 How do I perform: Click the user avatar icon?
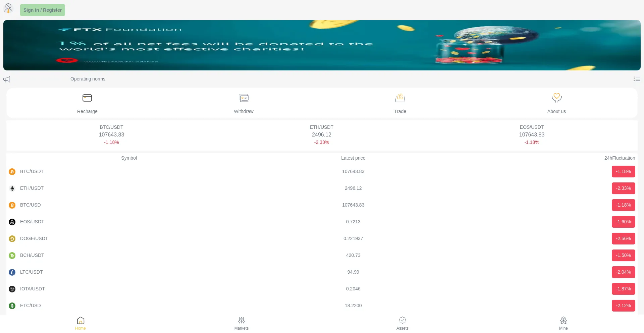pos(8,8)
